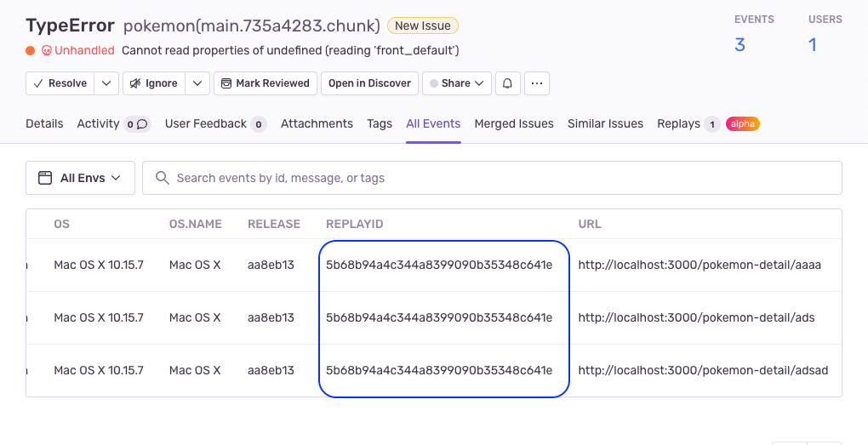Viewport: 868px width, 445px height.
Task: Open the Attachments tab
Action: click(317, 124)
